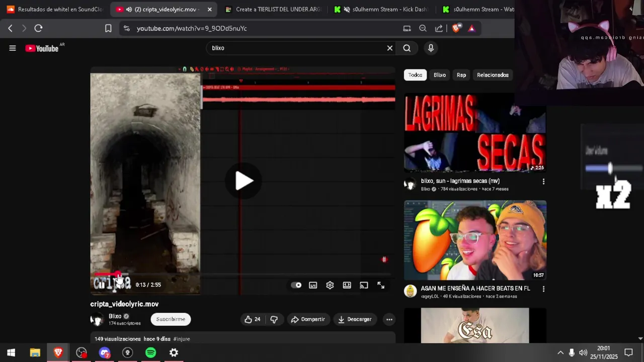Open Spotify from the taskbar
This screenshot has width=644, height=362.
(x=150, y=353)
